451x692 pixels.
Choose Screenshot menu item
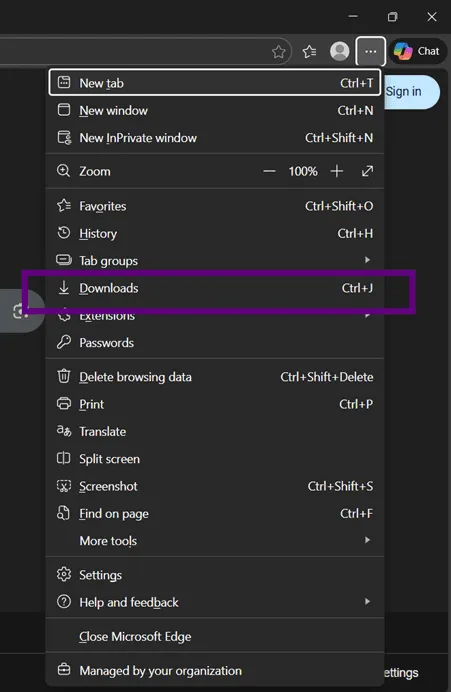pos(215,486)
